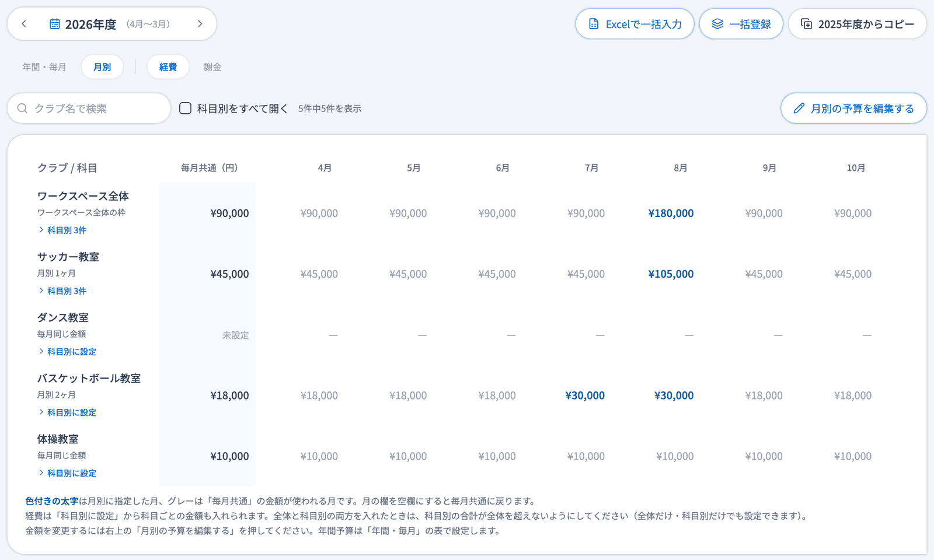Click ¥10,000 in 毎月共通 column
Image resolution: width=934 pixels, height=560 pixels.
229,456
